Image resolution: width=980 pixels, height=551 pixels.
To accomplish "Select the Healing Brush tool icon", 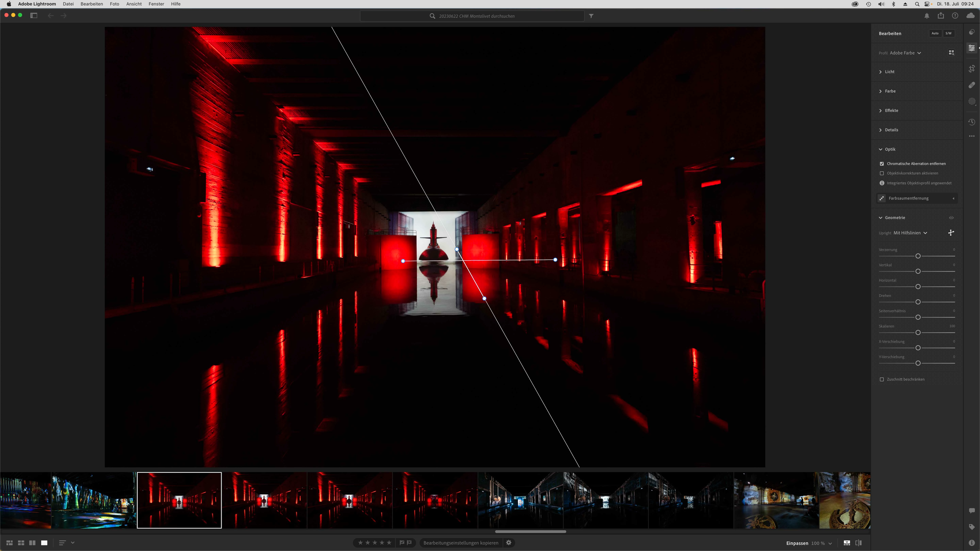I will tap(972, 85).
